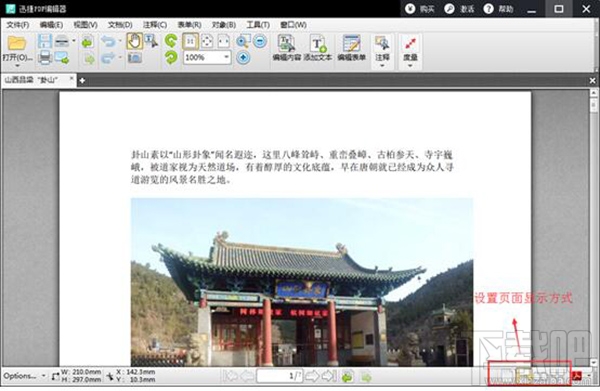Click the 帮助 button in title bar
The width and height of the screenshot is (600, 391).
[x=498, y=9]
